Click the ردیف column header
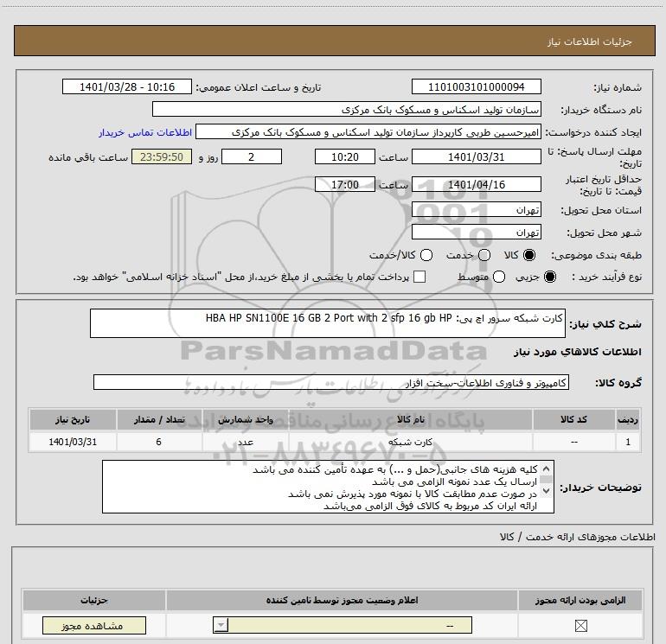Image resolution: width=666 pixels, height=644 pixels. tap(628, 420)
